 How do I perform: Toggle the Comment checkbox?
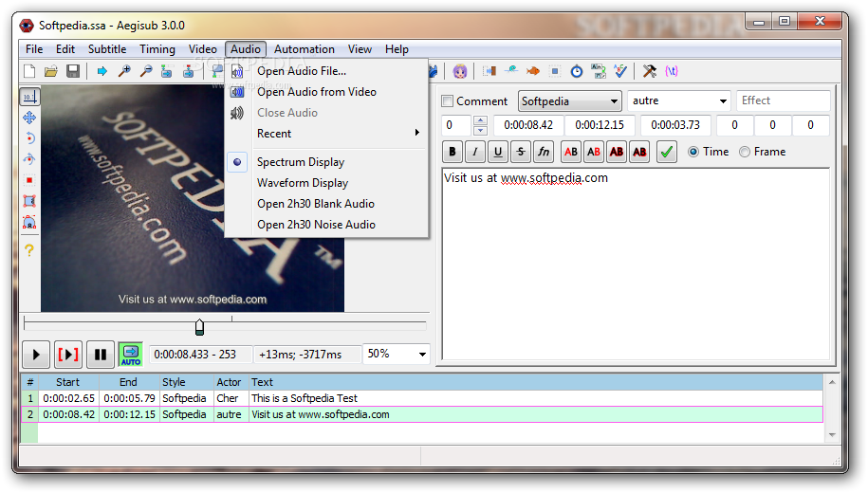[x=448, y=101]
